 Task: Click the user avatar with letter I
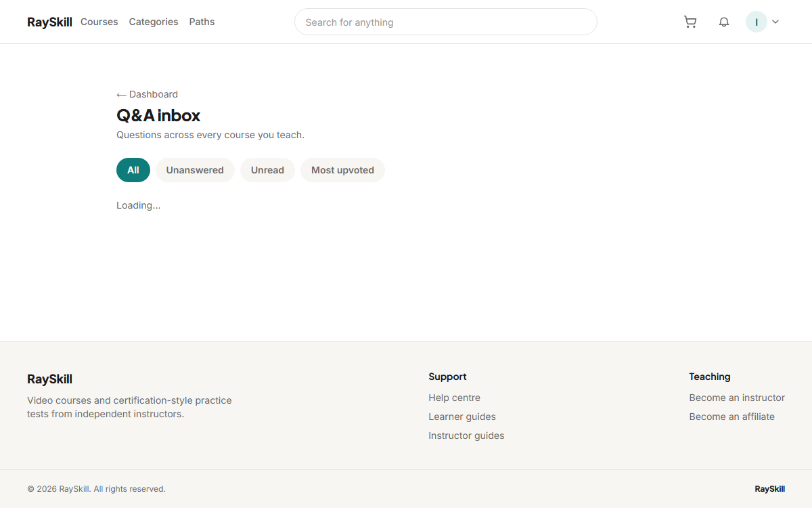pyautogui.click(x=757, y=22)
